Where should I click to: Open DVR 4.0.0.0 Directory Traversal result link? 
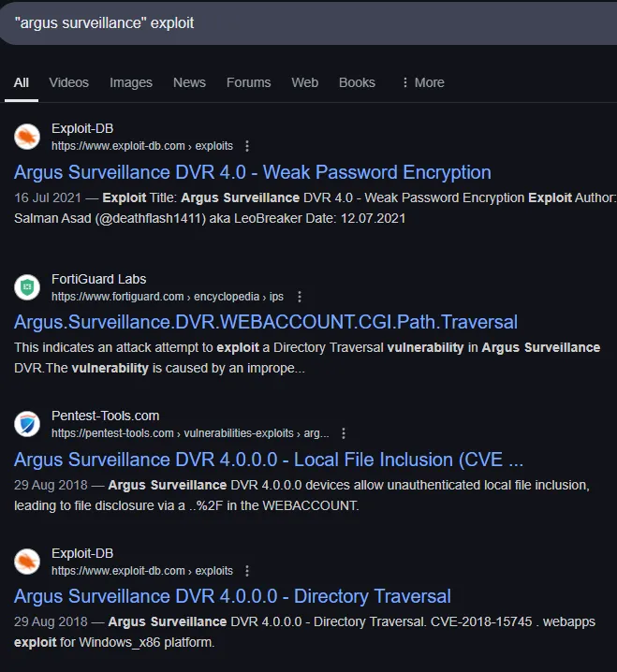[232, 596]
